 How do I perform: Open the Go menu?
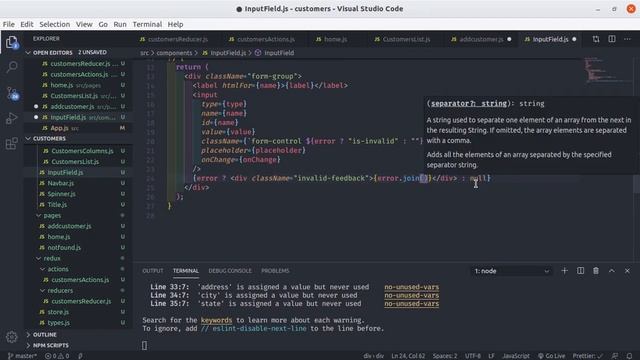(x=103, y=24)
